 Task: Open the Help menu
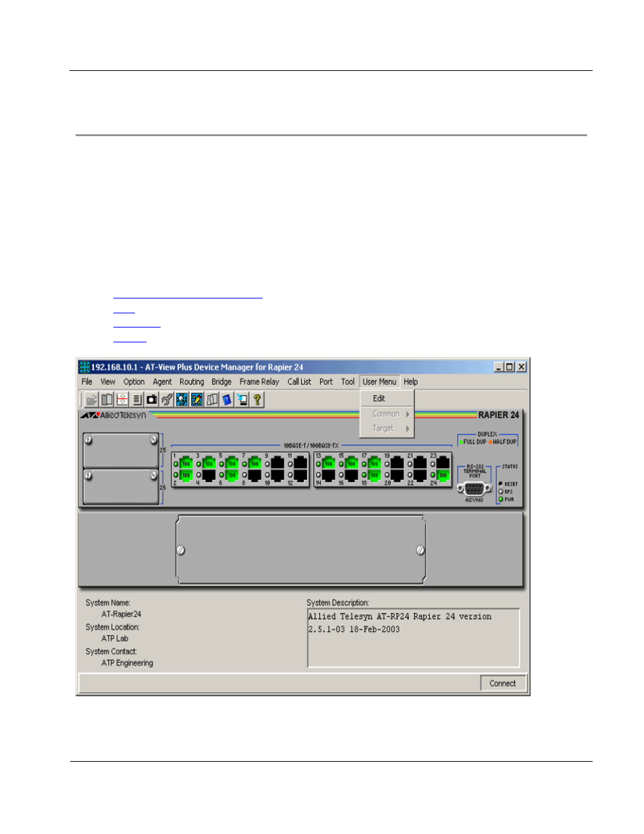(410, 382)
